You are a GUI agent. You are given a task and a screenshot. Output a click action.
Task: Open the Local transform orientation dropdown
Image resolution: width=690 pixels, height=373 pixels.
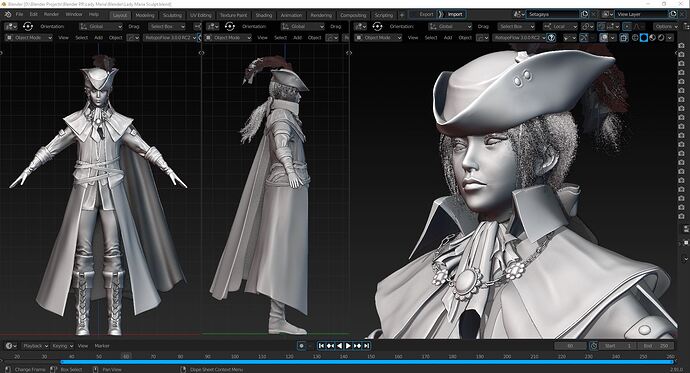point(560,26)
